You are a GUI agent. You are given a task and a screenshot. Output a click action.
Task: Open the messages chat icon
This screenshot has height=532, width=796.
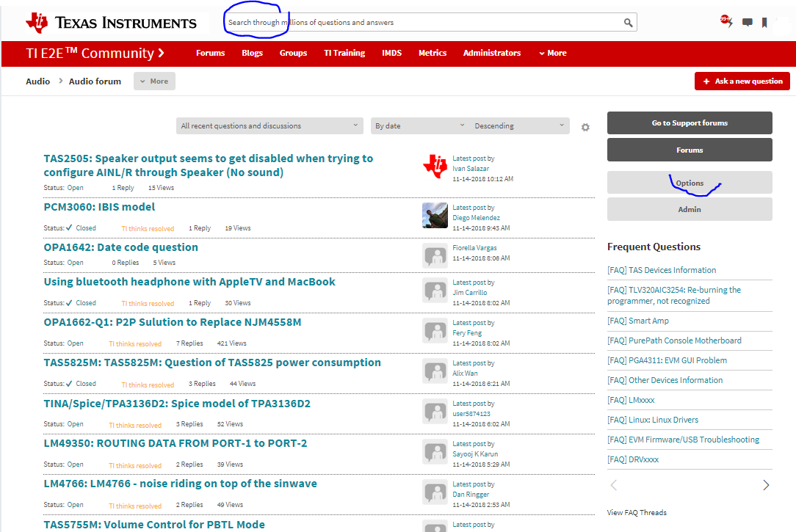pos(748,22)
